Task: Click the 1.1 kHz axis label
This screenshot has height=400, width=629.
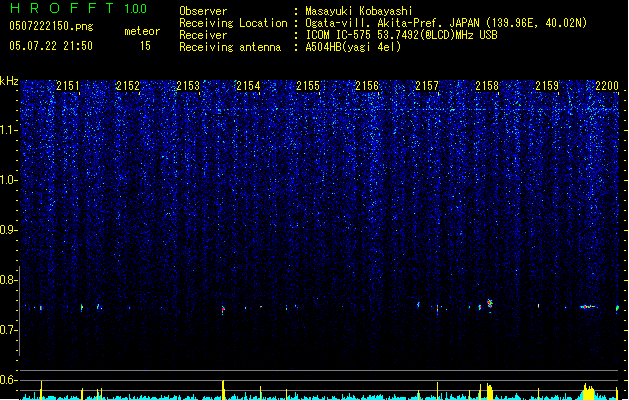Action: (9, 130)
